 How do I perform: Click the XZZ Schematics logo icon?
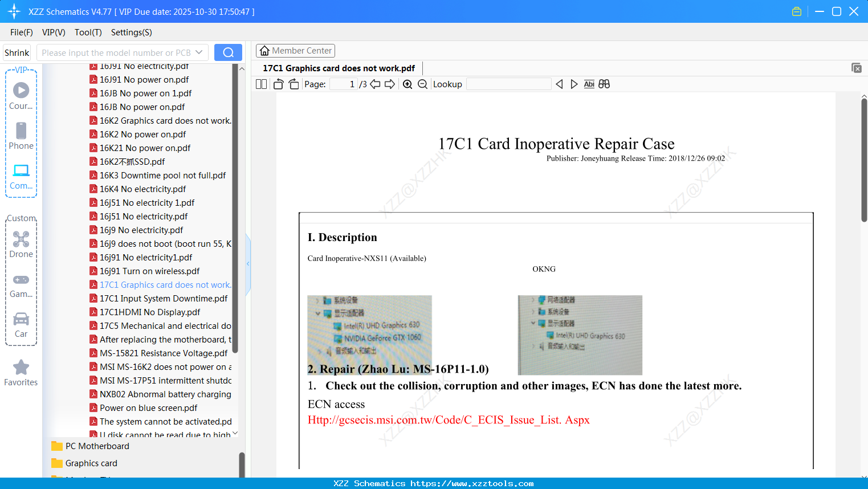14,11
